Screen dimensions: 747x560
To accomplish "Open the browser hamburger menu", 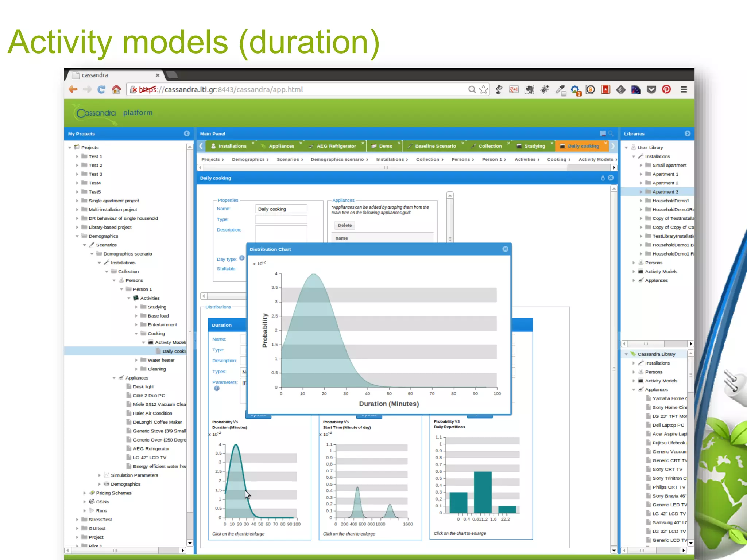I will click(x=684, y=89).
